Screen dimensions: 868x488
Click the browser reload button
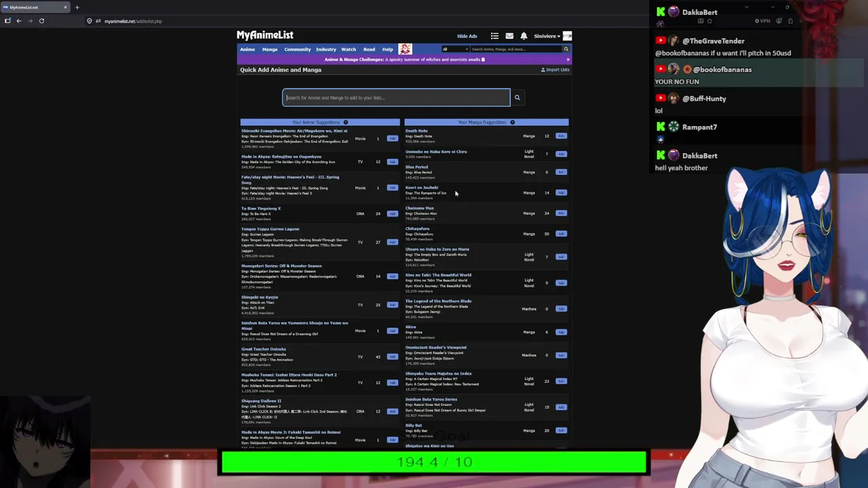pyautogui.click(x=41, y=21)
